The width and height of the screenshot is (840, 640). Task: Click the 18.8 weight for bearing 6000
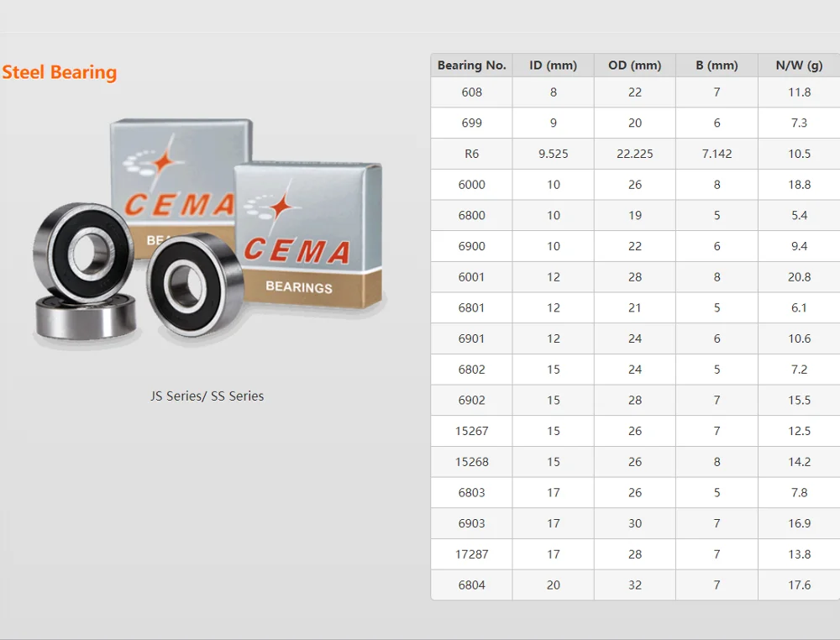pos(799,185)
